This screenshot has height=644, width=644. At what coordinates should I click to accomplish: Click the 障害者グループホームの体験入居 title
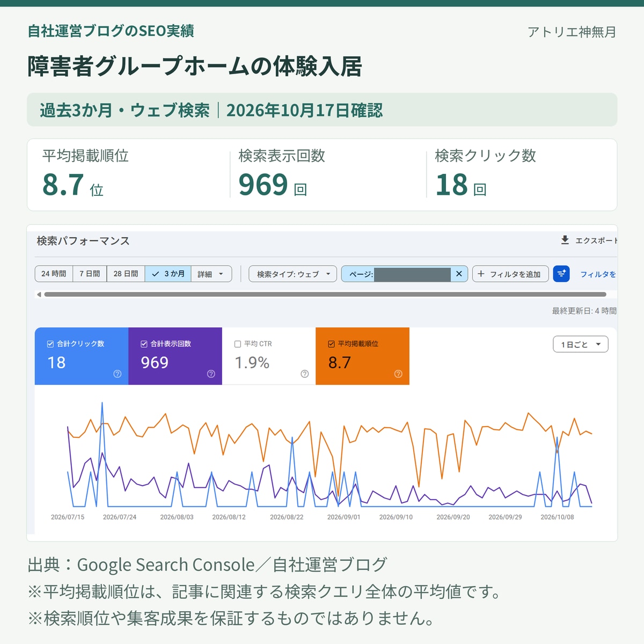click(195, 67)
